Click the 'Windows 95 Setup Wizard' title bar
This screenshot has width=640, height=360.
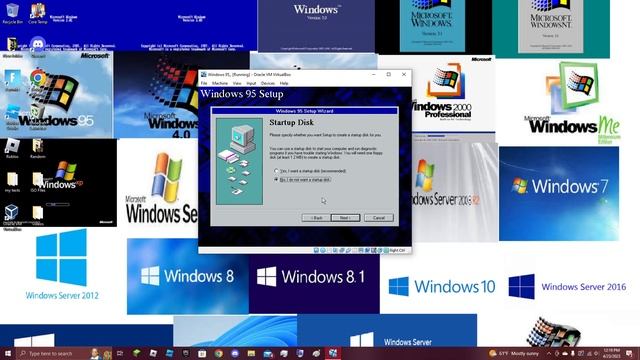pos(304,111)
